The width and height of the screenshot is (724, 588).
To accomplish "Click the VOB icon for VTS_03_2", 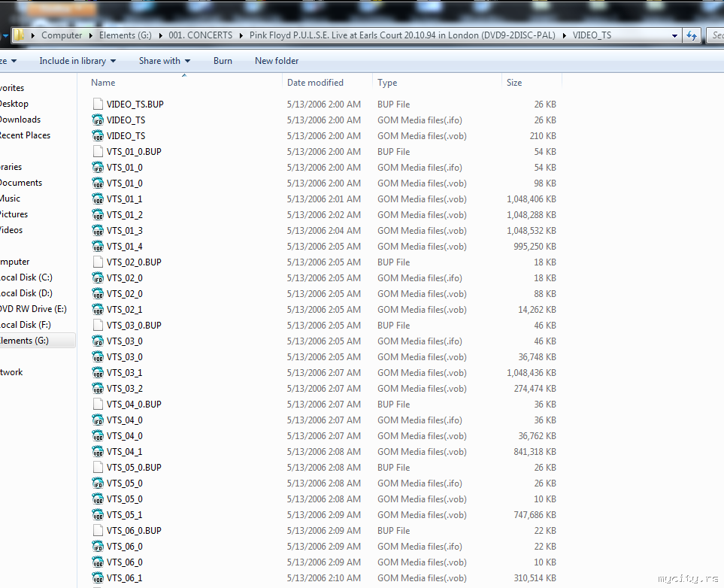I will [x=98, y=388].
